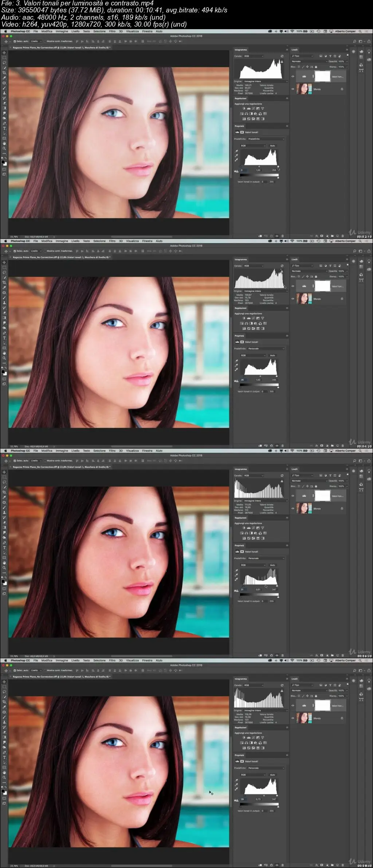The image size is (373, 868).
Task: Select the Type tool in the fourth frame
Action: point(4,757)
